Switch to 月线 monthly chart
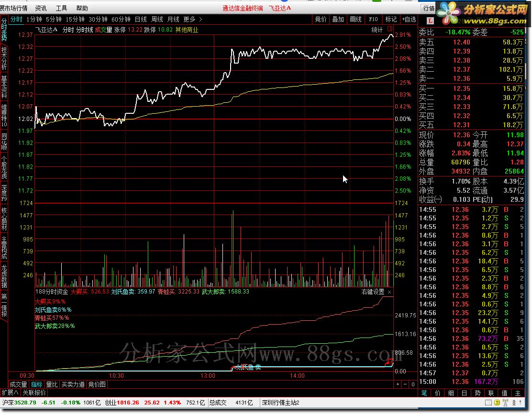Screen dimensions: 532x414 coord(173,19)
